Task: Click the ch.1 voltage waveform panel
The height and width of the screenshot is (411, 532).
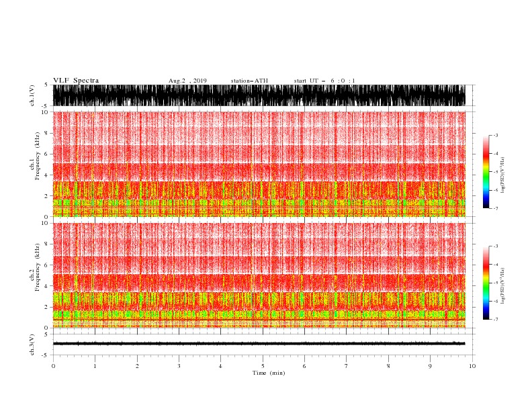Action: click(x=259, y=95)
